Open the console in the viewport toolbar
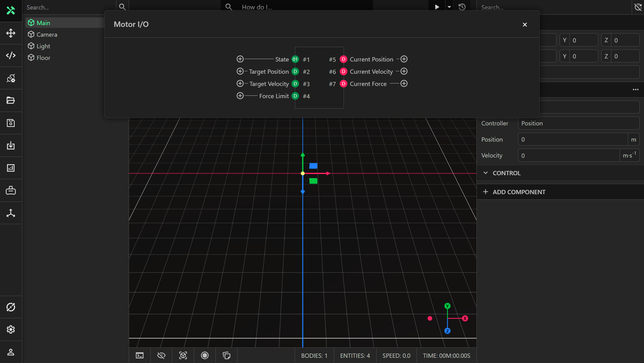Viewport: 644px width, 363px height. click(x=140, y=355)
